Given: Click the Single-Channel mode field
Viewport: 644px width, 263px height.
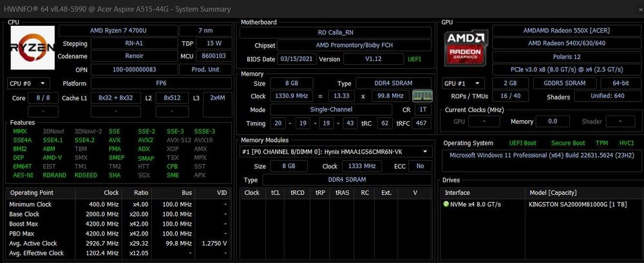Looking at the screenshot, I should (x=332, y=110).
